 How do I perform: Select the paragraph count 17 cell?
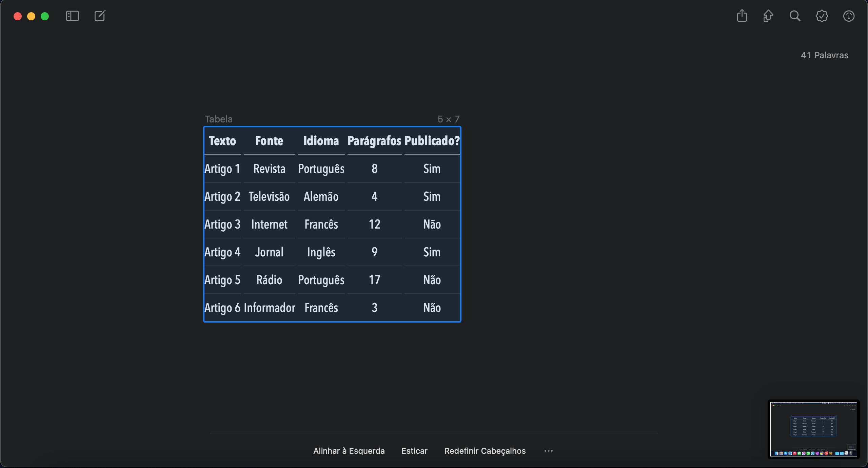point(374,280)
